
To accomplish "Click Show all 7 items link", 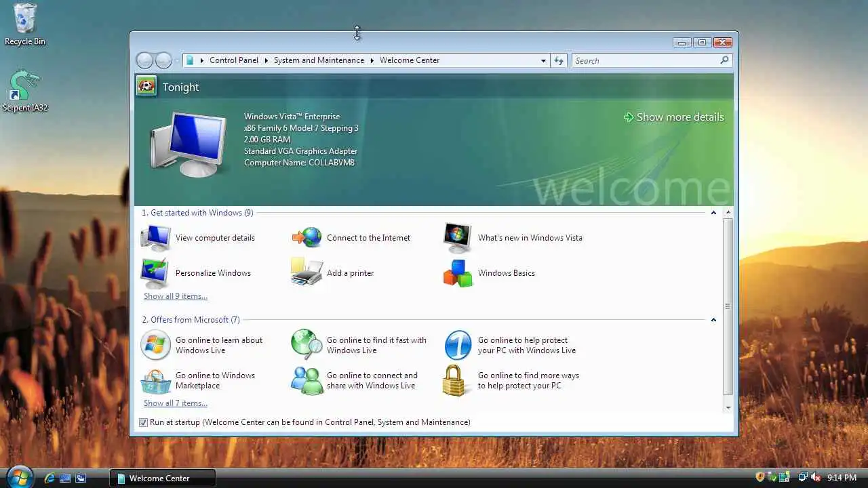I will coord(176,403).
